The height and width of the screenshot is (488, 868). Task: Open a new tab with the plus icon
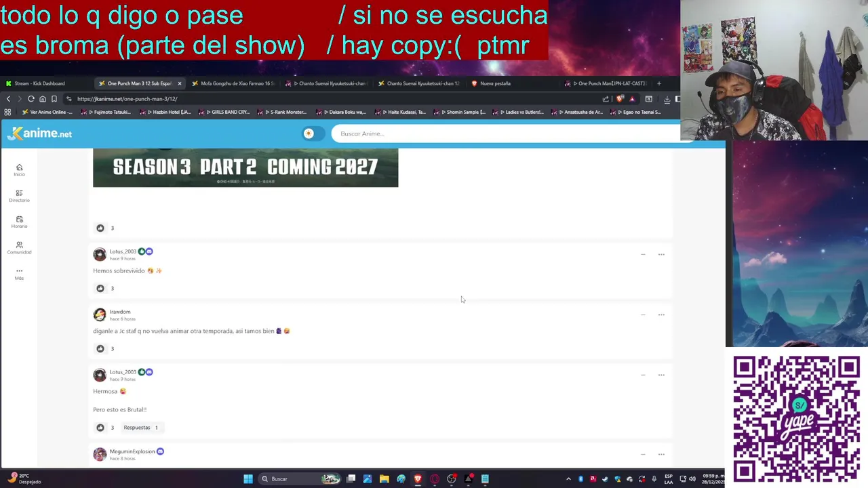pyautogui.click(x=658, y=83)
